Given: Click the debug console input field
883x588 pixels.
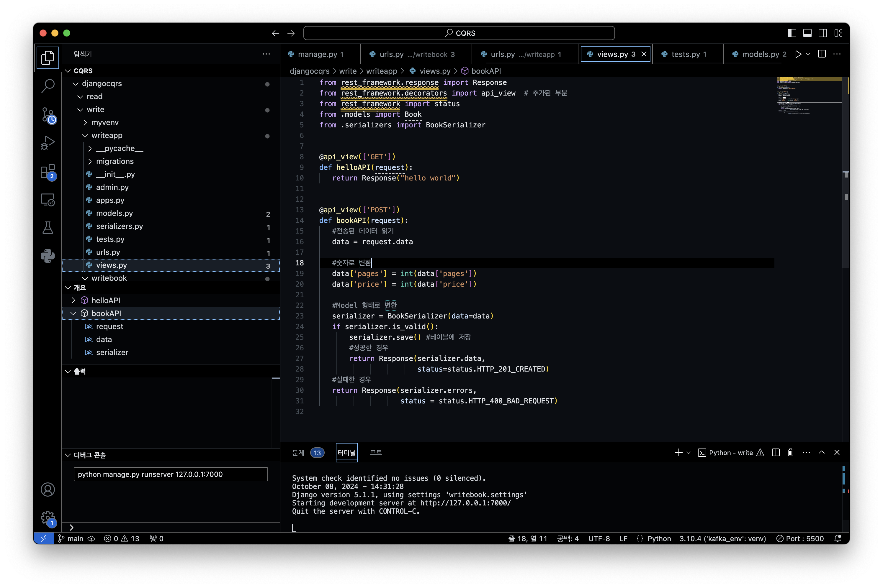Looking at the screenshot, I should tap(171, 474).
